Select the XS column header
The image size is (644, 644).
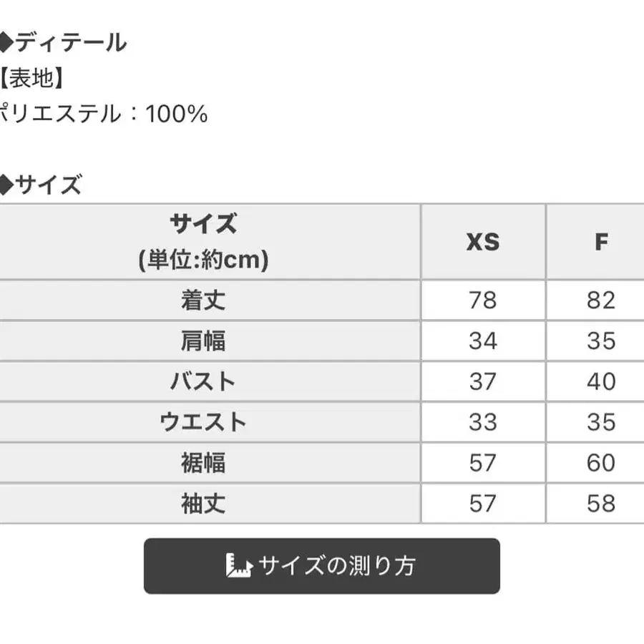483,242
